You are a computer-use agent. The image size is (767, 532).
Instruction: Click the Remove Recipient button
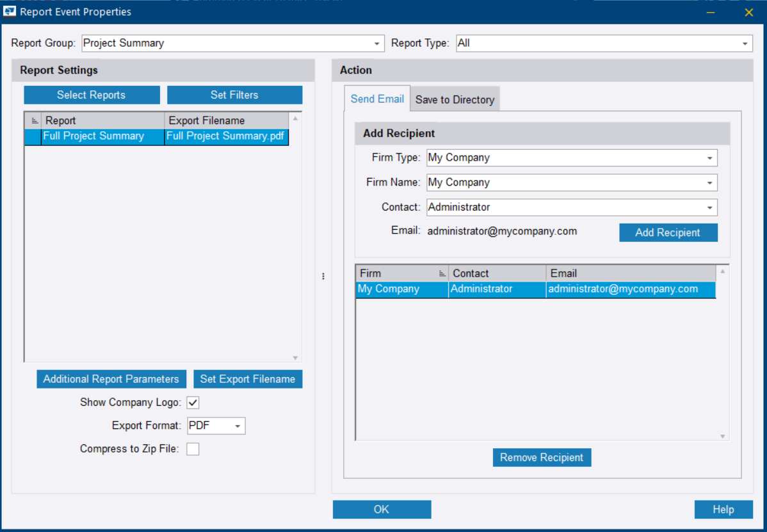click(542, 458)
